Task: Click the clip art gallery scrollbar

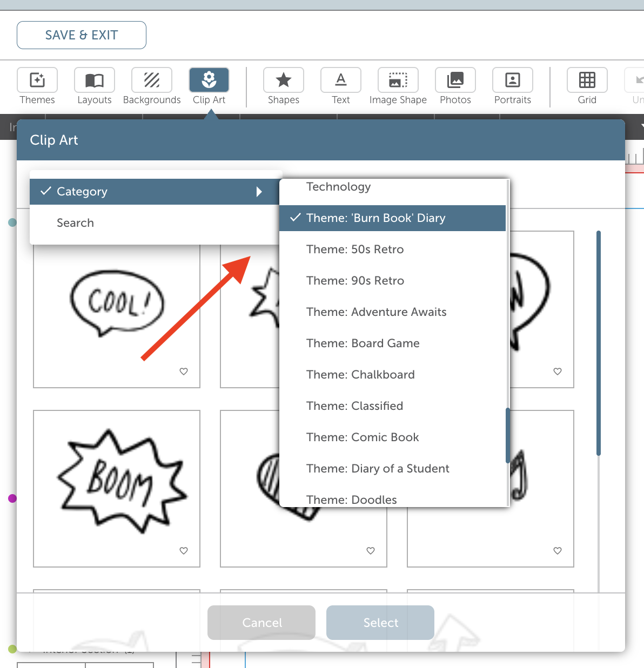Action: (599, 343)
